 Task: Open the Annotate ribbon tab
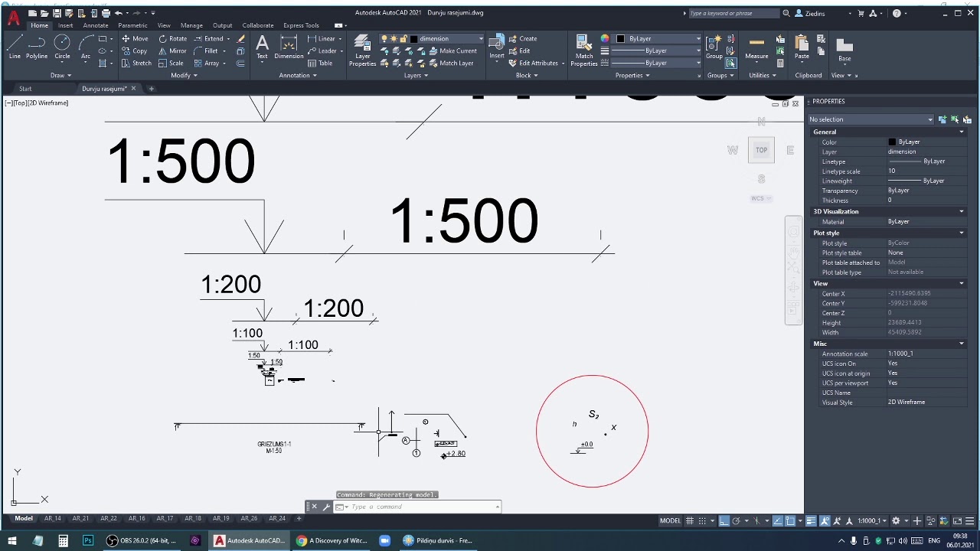(x=96, y=25)
